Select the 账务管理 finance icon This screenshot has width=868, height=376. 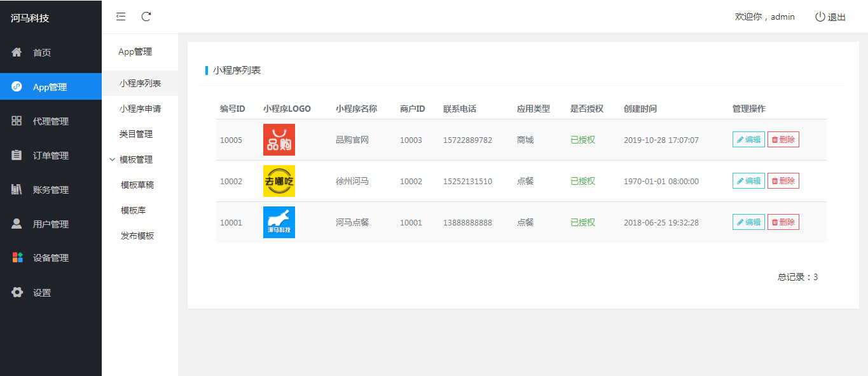(17, 189)
